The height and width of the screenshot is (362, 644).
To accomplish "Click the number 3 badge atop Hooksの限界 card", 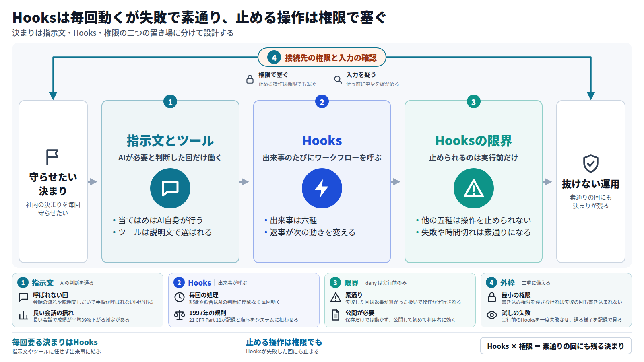I will (x=474, y=102).
